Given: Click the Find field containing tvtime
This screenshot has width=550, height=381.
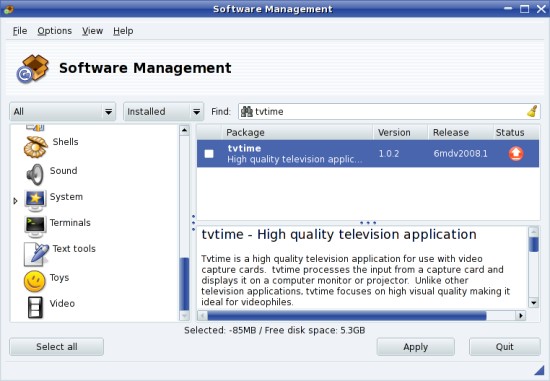Looking at the screenshot, I should click(x=389, y=112).
